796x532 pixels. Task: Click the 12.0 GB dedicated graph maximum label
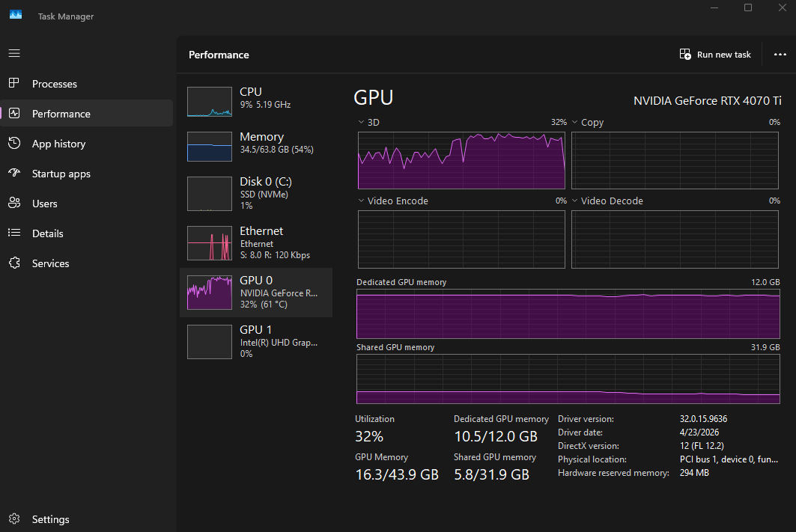765,282
